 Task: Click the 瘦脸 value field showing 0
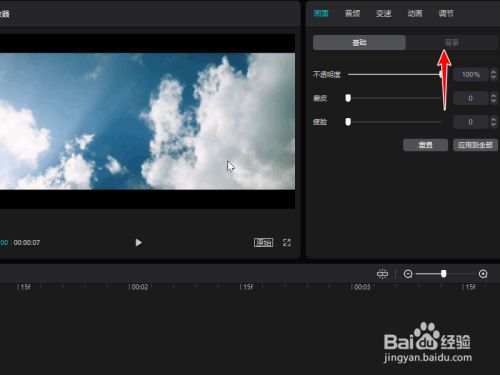[x=471, y=122]
